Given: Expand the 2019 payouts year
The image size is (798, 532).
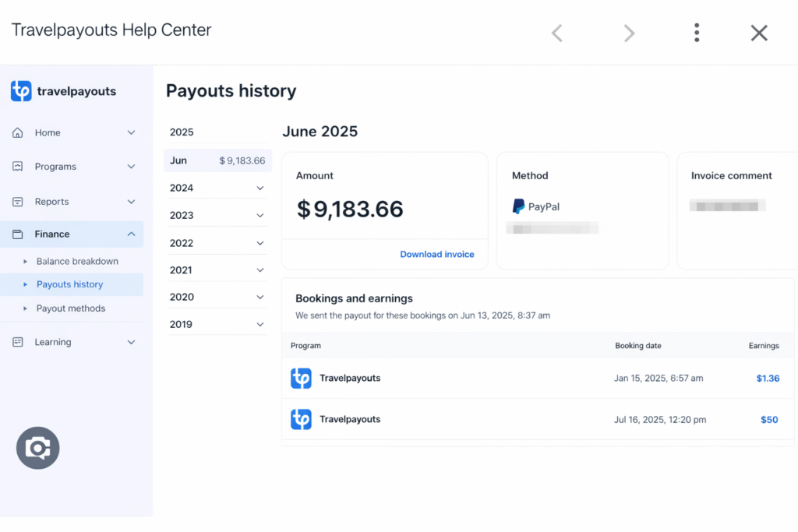Looking at the screenshot, I should click(x=260, y=325).
